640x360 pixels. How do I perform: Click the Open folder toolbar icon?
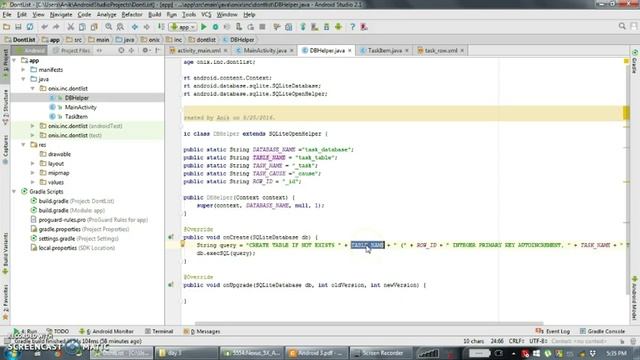[x=7, y=27]
